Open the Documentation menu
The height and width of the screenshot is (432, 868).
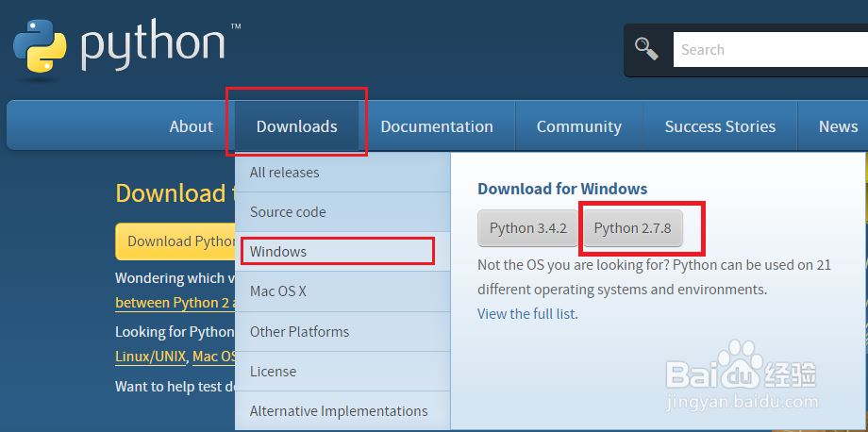point(437,126)
